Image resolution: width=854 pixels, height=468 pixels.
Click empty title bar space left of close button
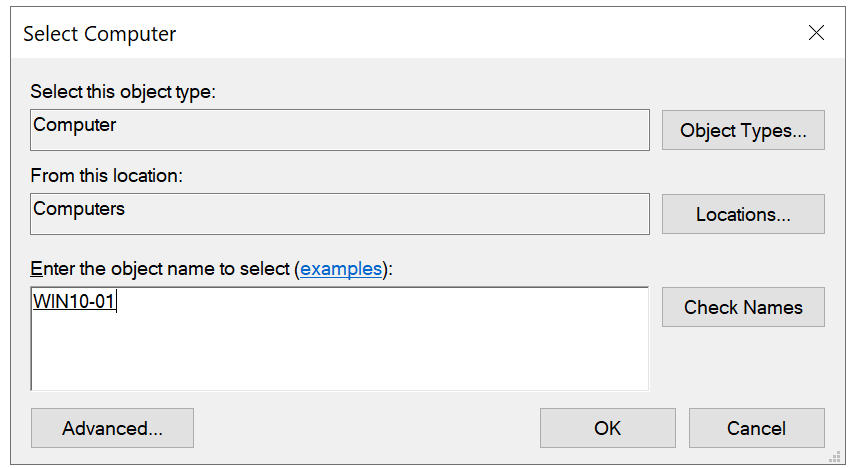click(x=500, y=34)
